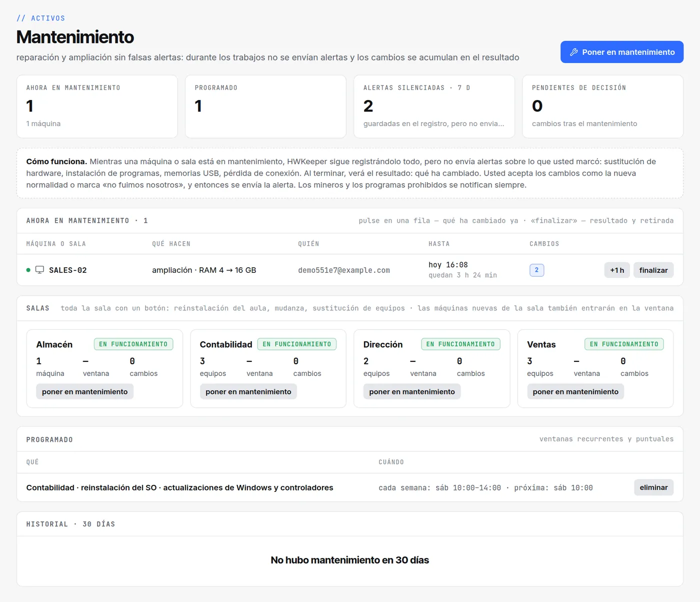Click the Ventas room title
The height and width of the screenshot is (602, 700).
coord(541,344)
